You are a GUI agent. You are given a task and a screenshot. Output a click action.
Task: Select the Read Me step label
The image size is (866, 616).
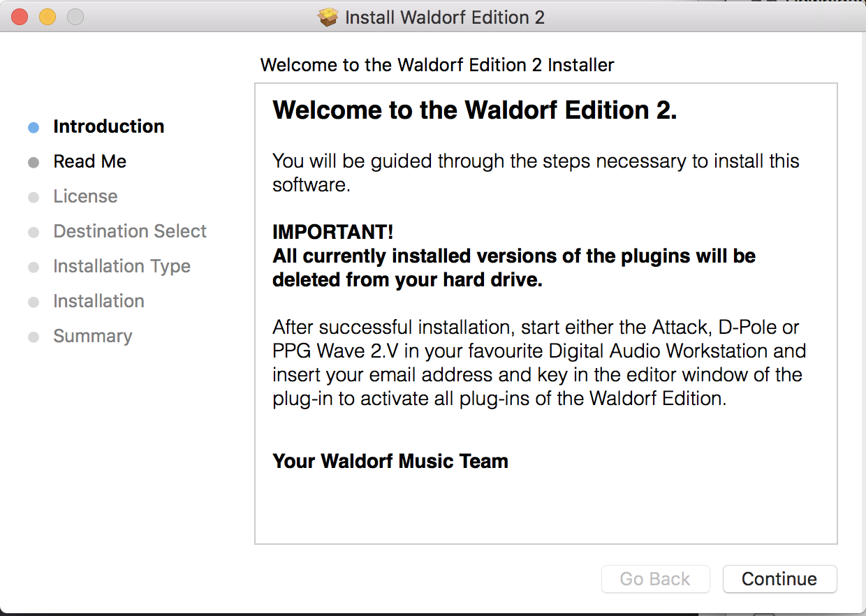[90, 161]
